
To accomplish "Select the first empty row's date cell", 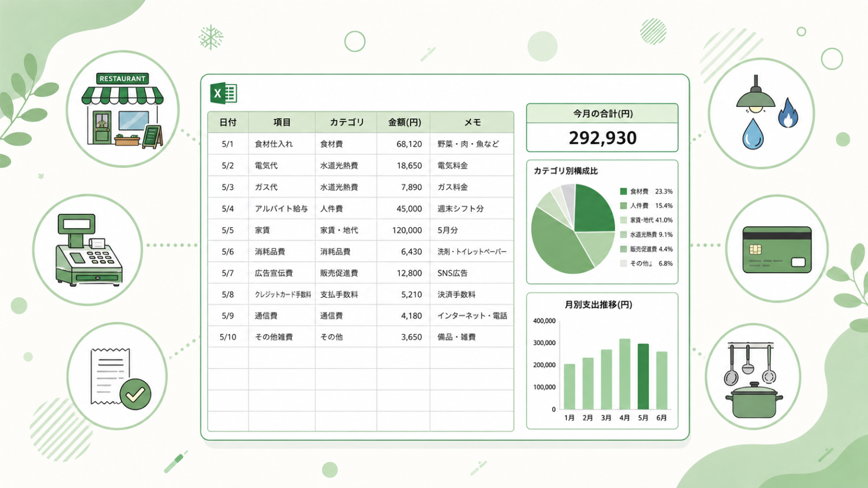I will point(228,358).
